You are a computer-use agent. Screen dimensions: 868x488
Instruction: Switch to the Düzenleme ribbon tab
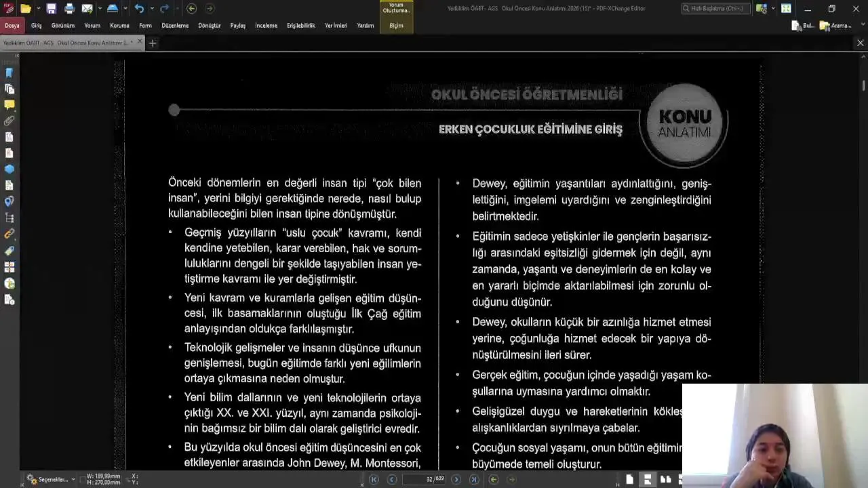pyautogui.click(x=175, y=26)
